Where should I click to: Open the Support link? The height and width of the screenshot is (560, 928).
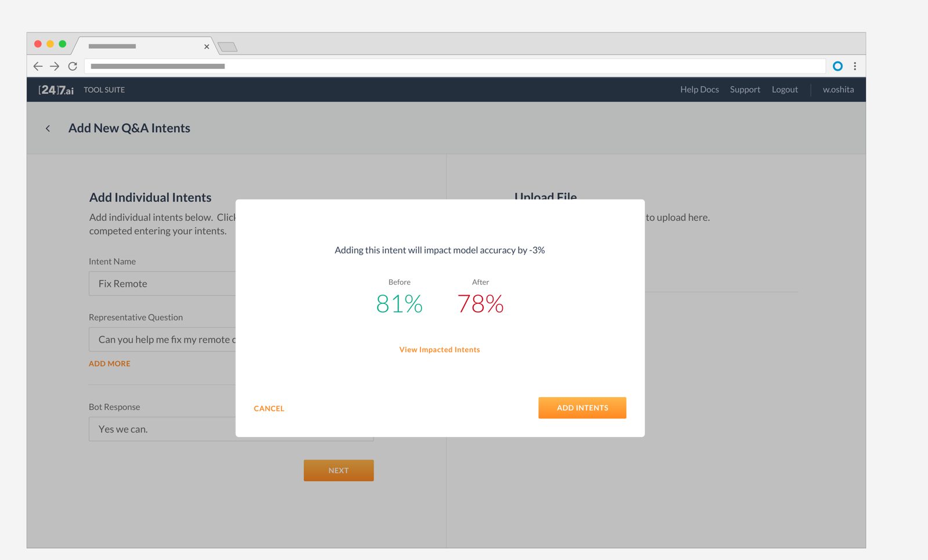(x=745, y=89)
